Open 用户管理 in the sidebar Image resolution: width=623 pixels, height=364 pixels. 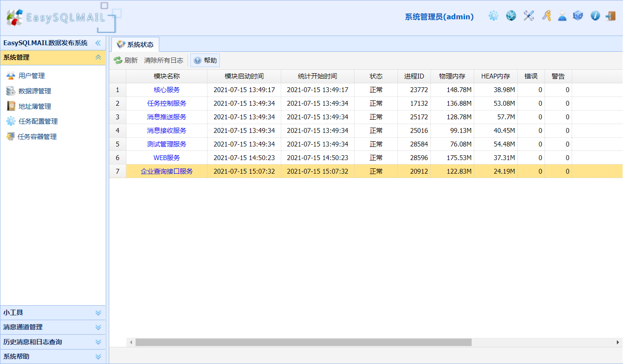32,76
